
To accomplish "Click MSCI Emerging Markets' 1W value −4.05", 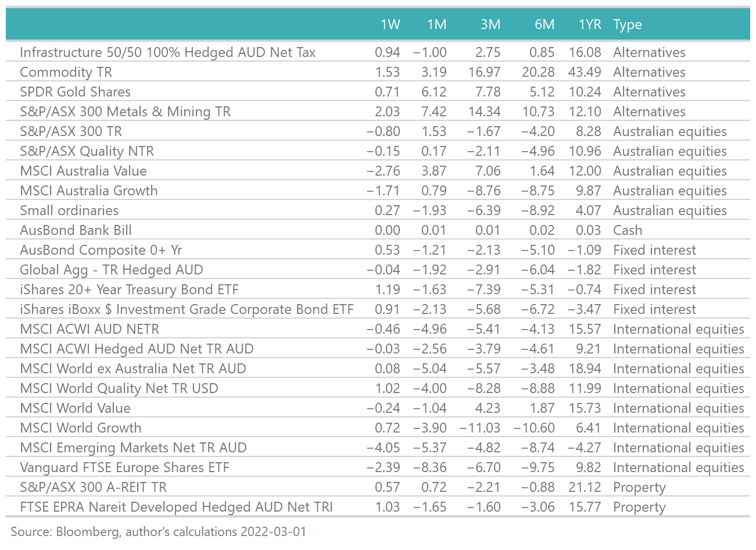I will pyautogui.click(x=383, y=448).
